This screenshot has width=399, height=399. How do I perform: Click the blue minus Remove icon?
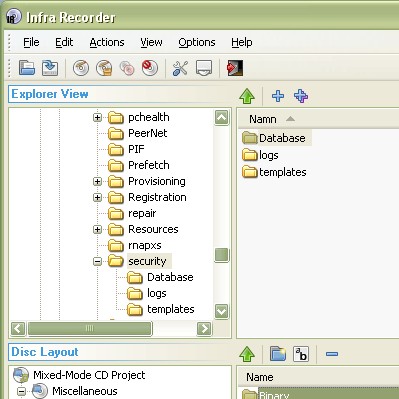(x=332, y=354)
